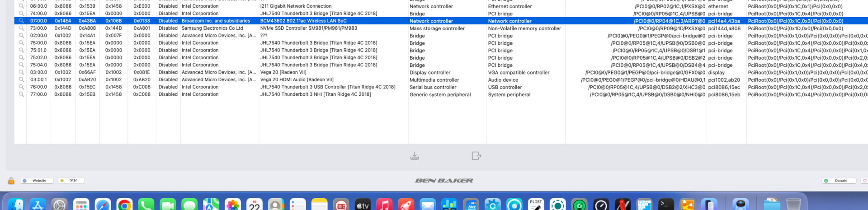This screenshot has width=868, height=210.
Task: Click the Samsung Electronics Co Ltd vendor cell
Action: pos(212,28)
